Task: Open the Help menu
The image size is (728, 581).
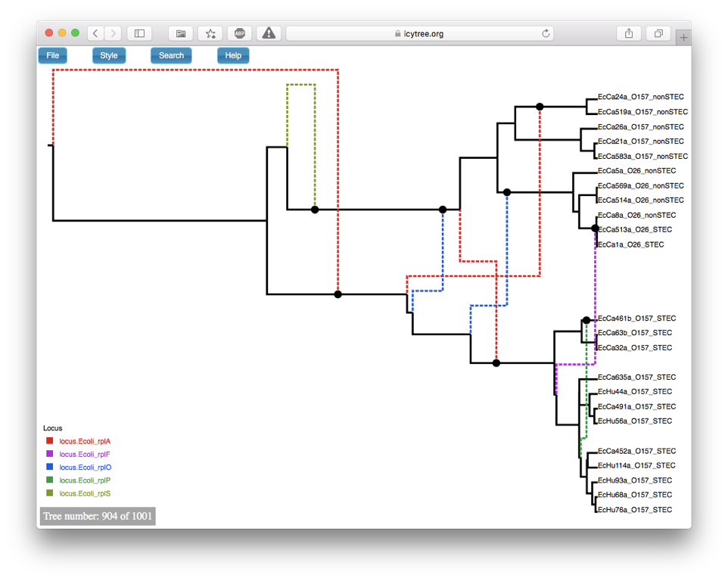Action: point(233,55)
